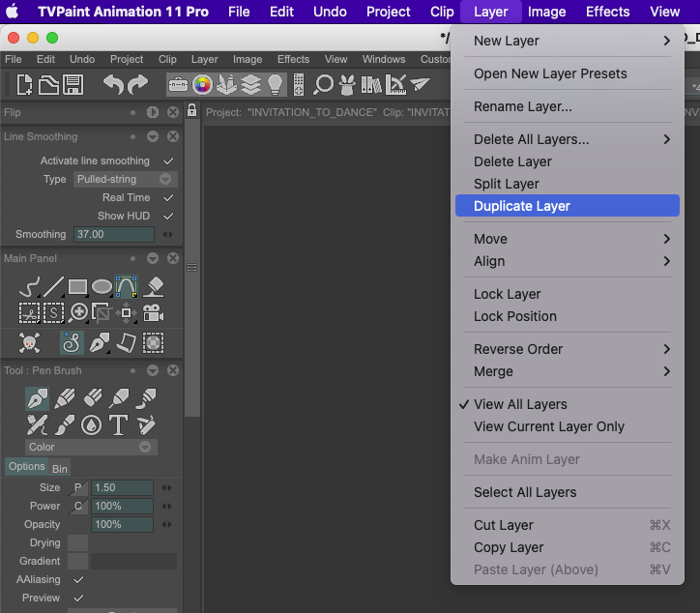The width and height of the screenshot is (700, 613).
Task: Toggle Activate line smoothing checkmark
Action: 168,161
